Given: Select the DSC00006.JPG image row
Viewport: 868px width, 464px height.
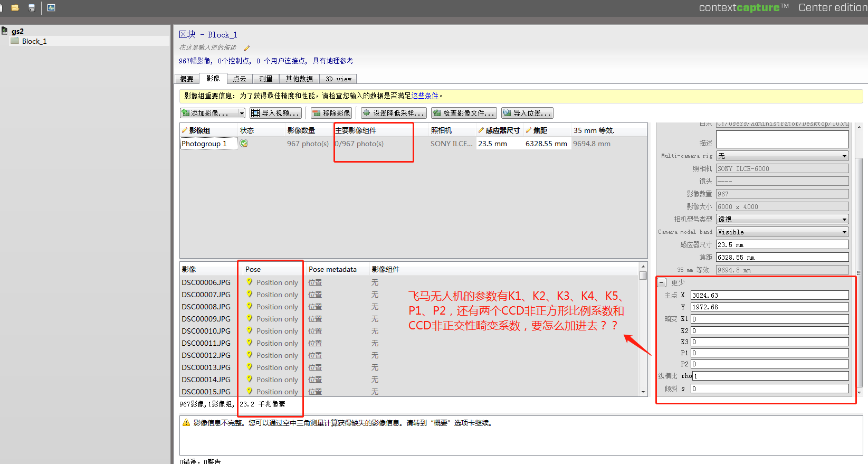Looking at the screenshot, I should pos(409,282).
